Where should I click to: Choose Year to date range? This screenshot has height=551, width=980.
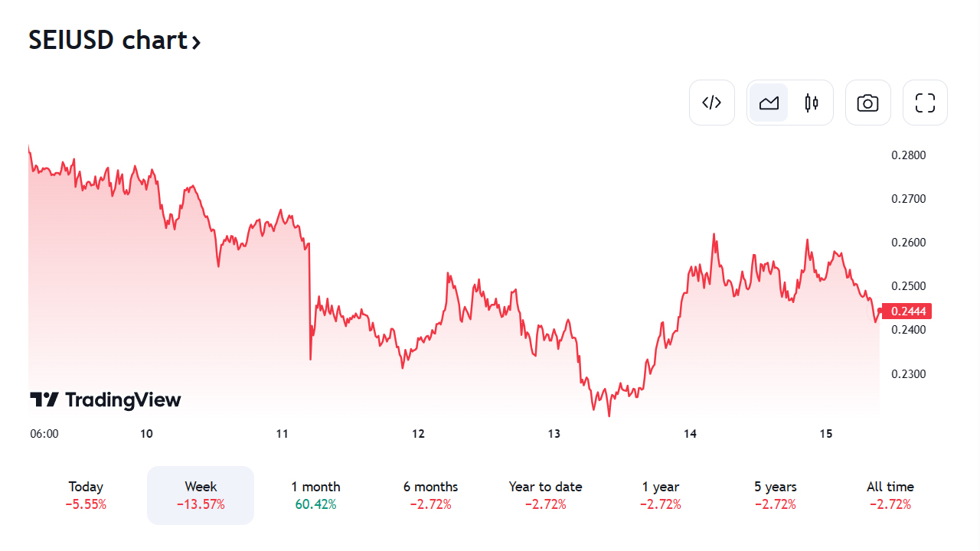pyautogui.click(x=545, y=495)
